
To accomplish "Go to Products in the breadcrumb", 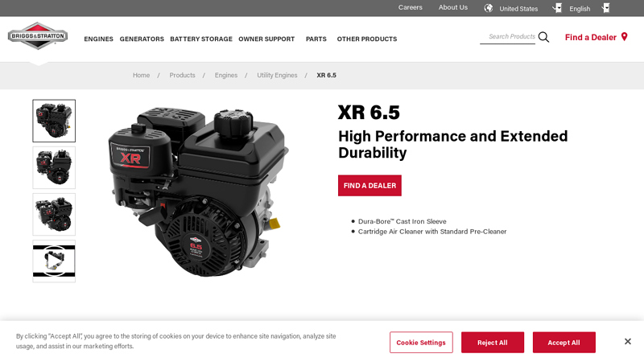I will coord(183,75).
